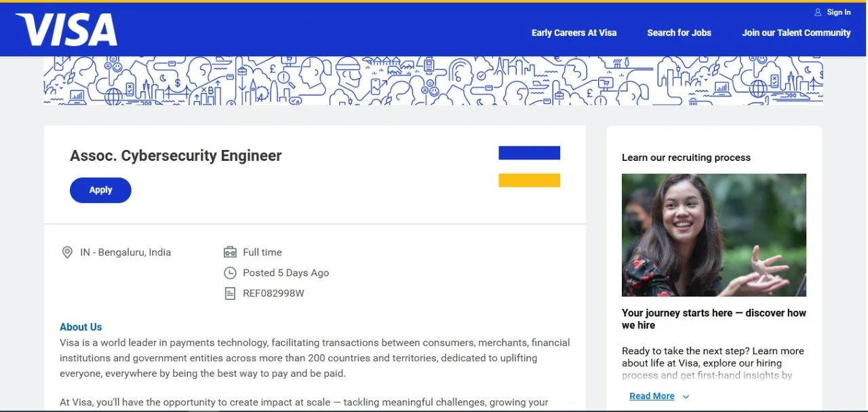Open Early Careers At Visa menu
Viewport: 868px width, 412px height.
pos(574,33)
